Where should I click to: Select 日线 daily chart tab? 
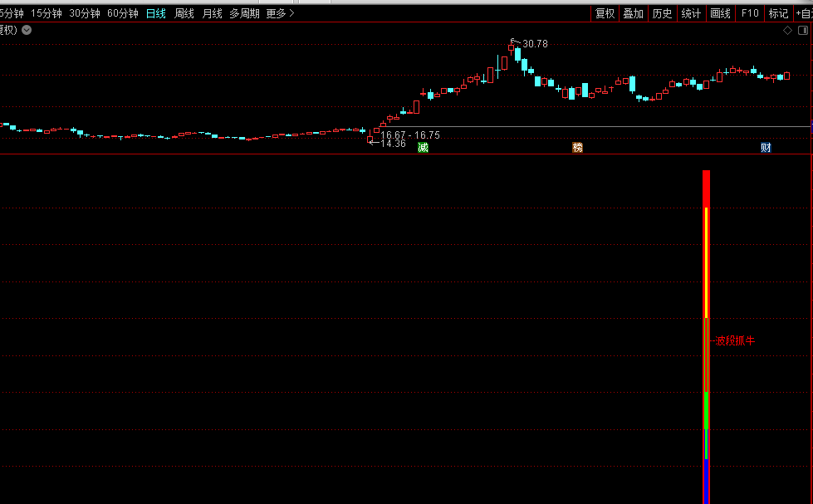click(x=156, y=13)
